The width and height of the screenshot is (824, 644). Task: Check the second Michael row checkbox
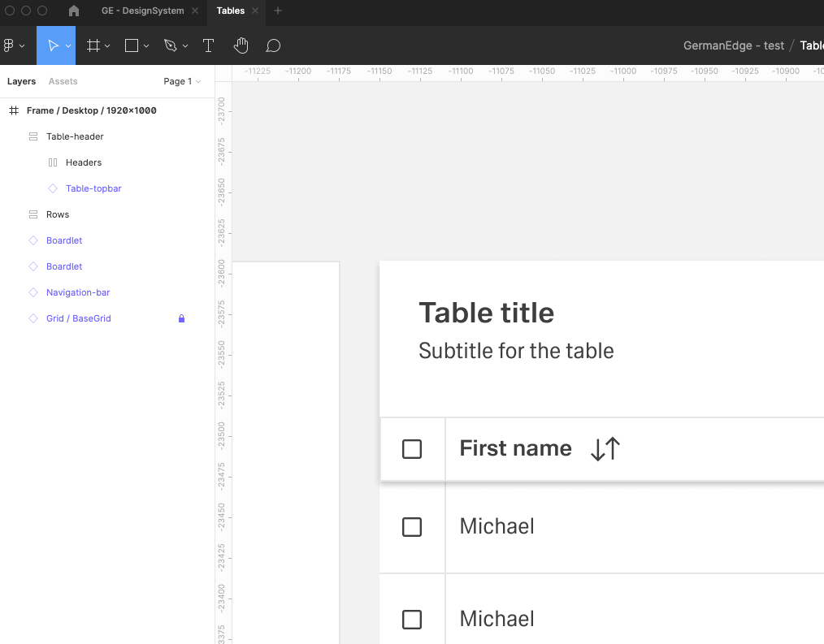(x=412, y=620)
